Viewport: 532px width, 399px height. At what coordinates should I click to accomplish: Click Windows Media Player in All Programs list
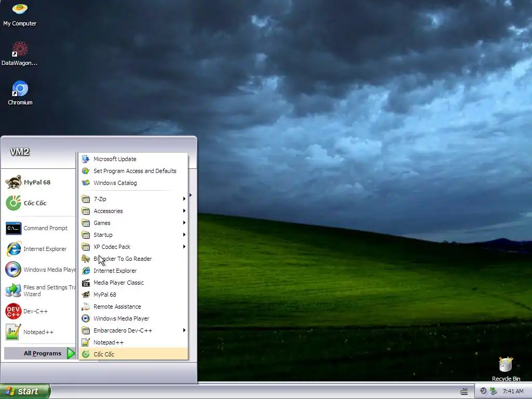(134, 318)
